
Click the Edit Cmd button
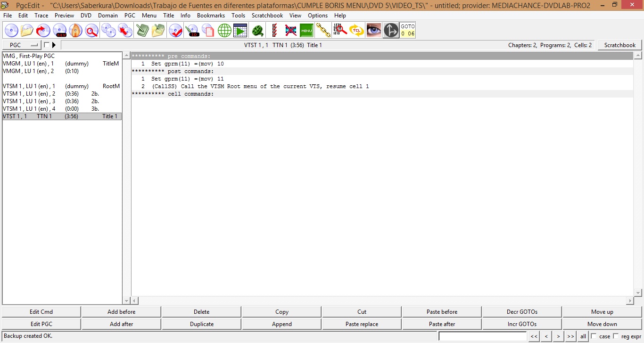(41, 312)
